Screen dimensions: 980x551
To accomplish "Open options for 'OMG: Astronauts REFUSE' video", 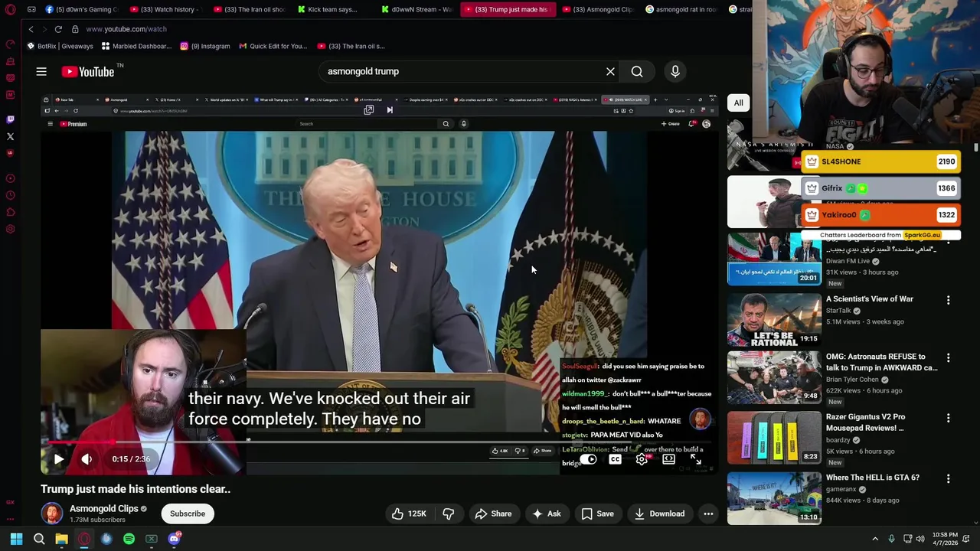I will click(x=948, y=357).
